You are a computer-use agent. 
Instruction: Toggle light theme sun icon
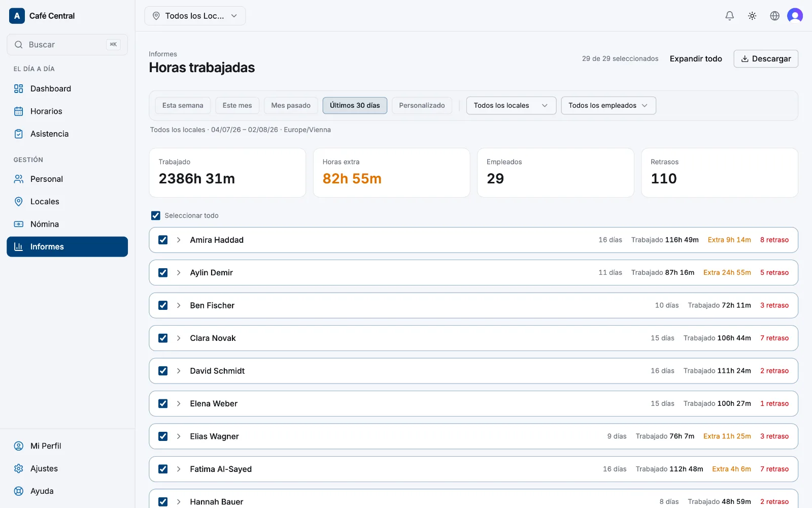pos(752,16)
